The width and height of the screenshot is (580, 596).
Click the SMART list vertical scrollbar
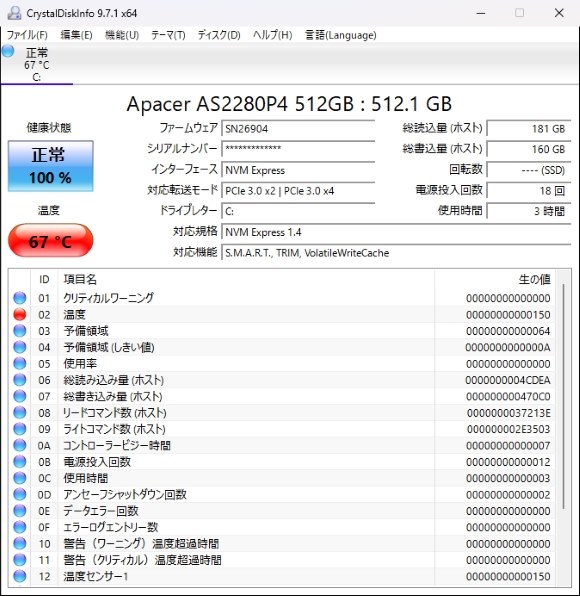[563, 395]
